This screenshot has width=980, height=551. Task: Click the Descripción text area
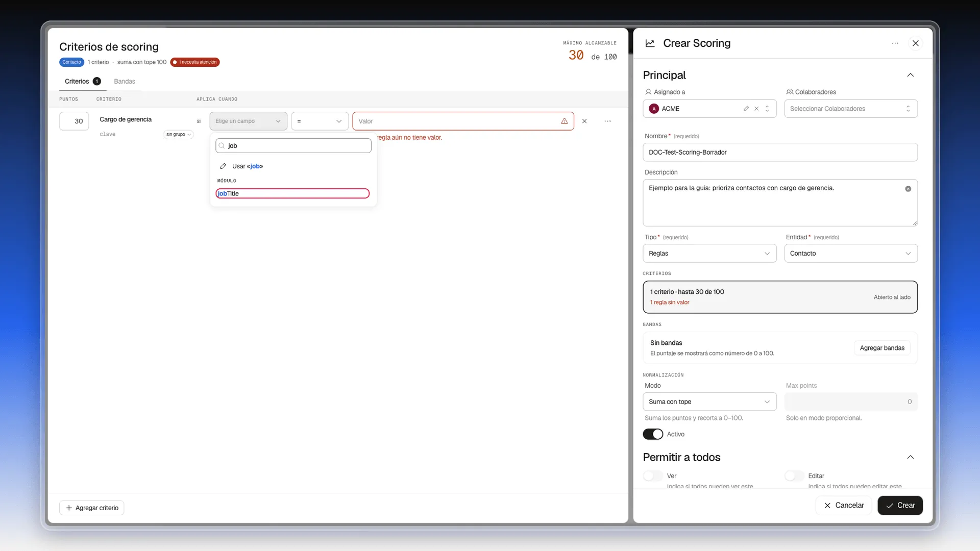click(780, 203)
